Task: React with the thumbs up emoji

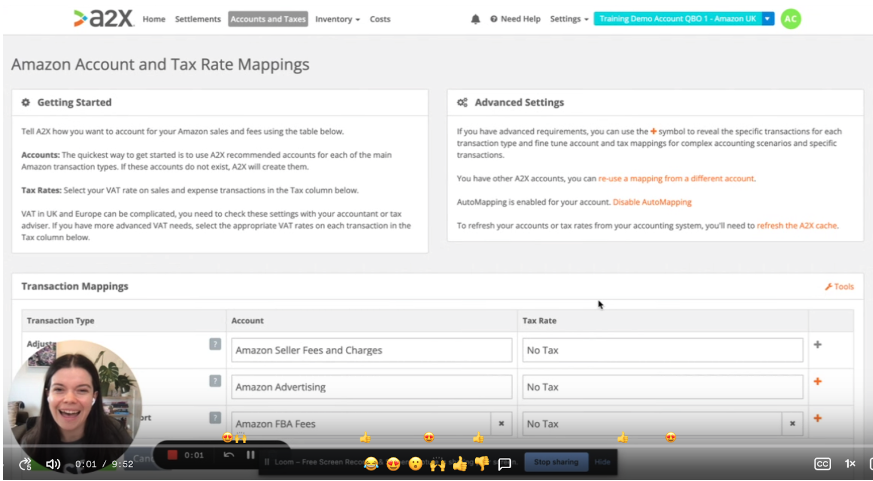Action: click(460, 463)
